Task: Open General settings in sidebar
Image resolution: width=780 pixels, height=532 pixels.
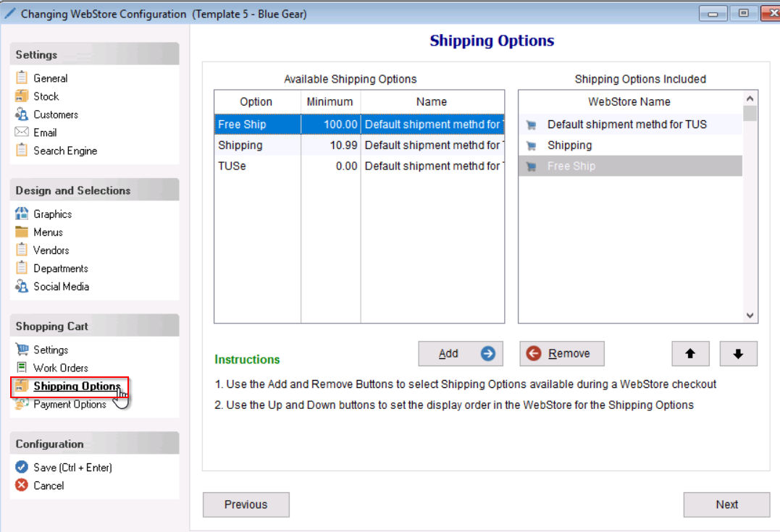Action: [50, 78]
